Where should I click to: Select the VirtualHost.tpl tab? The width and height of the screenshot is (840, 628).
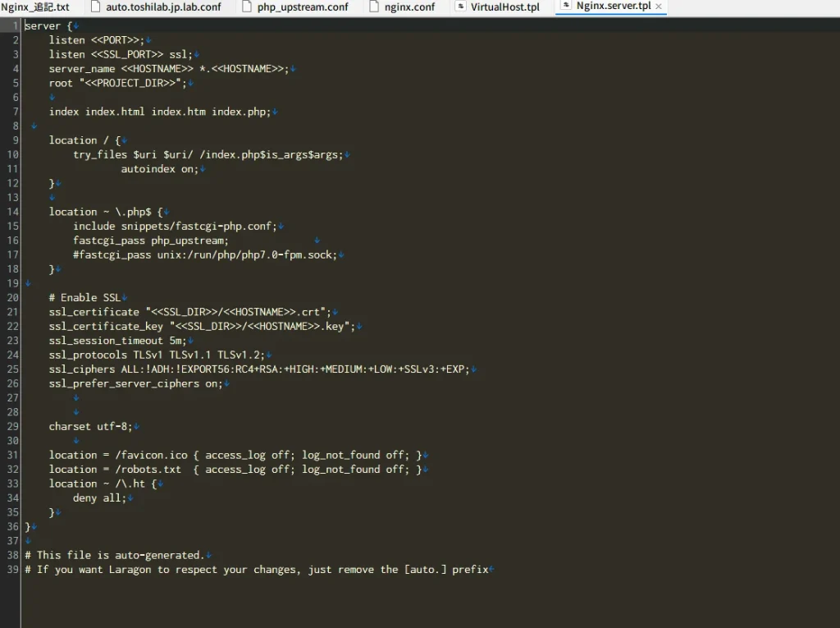pyautogui.click(x=505, y=7)
